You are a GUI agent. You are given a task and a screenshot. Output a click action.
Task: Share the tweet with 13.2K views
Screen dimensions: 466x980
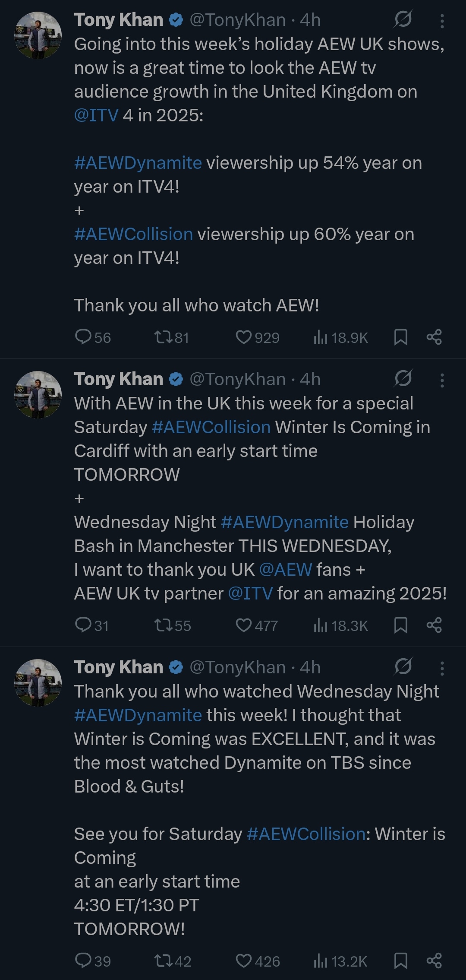pos(434,961)
